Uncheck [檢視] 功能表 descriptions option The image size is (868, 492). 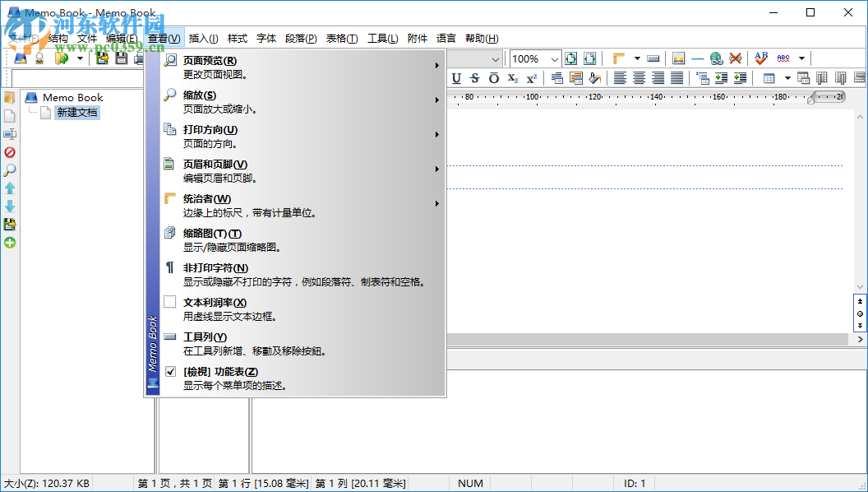[x=302, y=378]
